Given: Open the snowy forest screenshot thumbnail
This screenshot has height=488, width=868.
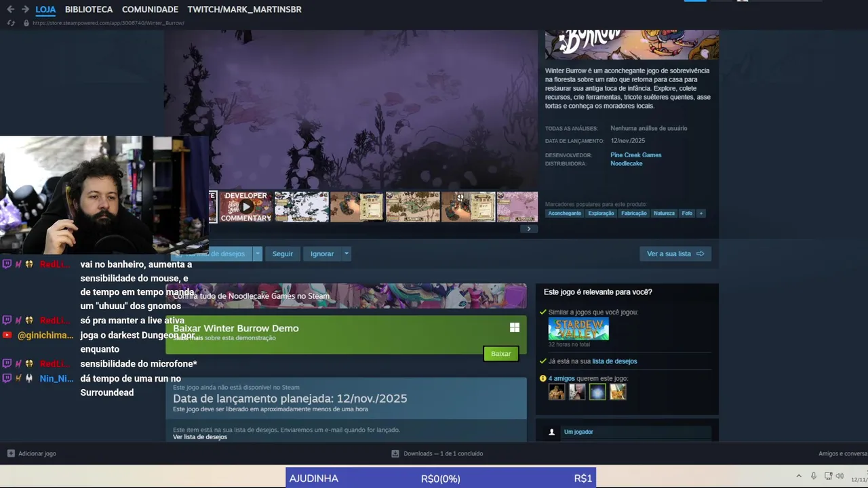Looking at the screenshot, I should pos(302,207).
